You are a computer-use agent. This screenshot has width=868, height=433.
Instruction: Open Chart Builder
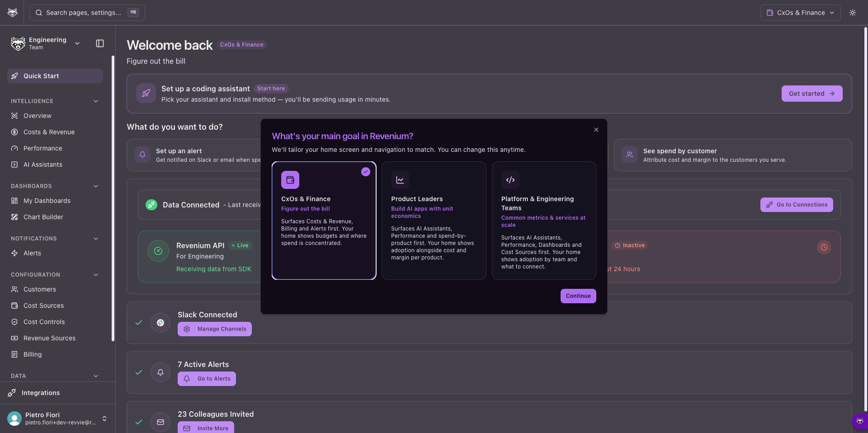tap(55, 217)
